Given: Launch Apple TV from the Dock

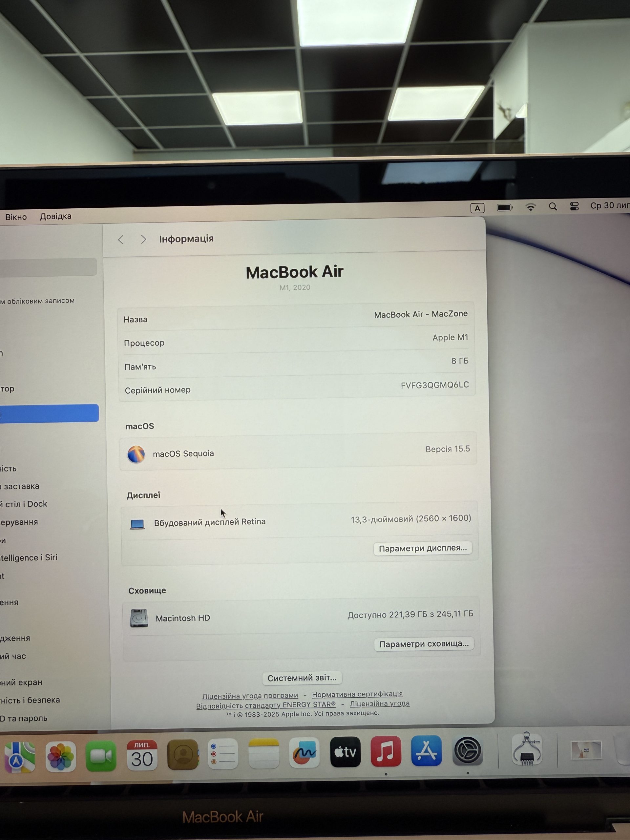Looking at the screenshot, I should (x=345, y=751).
